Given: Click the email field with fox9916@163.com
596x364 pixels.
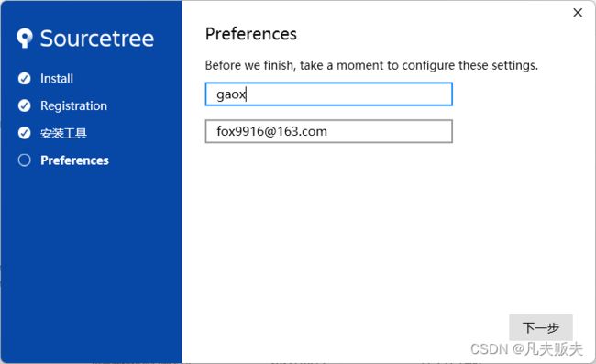Looking at the screenshot, I should click(x=329, y=131).
